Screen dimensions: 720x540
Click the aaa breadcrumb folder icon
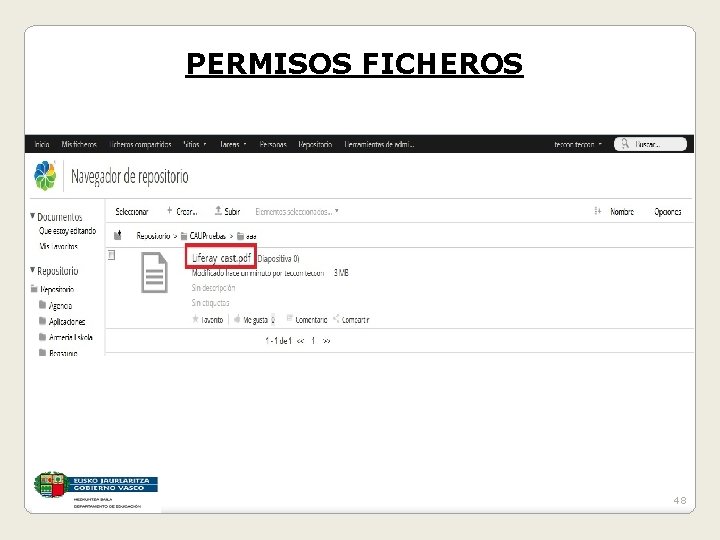[x=240, y=236]
